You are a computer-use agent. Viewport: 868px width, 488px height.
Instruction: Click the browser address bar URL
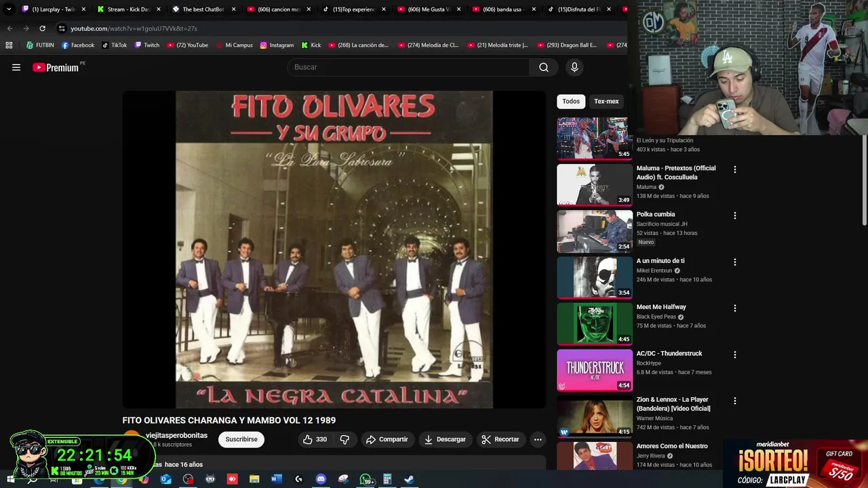tap(134, 28)
